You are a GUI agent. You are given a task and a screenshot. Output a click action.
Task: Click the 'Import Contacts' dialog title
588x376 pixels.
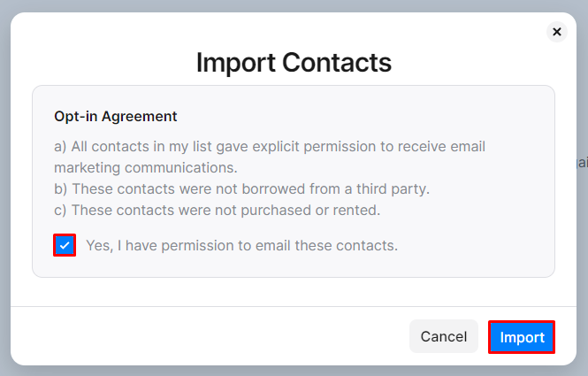tap(294, 63)
